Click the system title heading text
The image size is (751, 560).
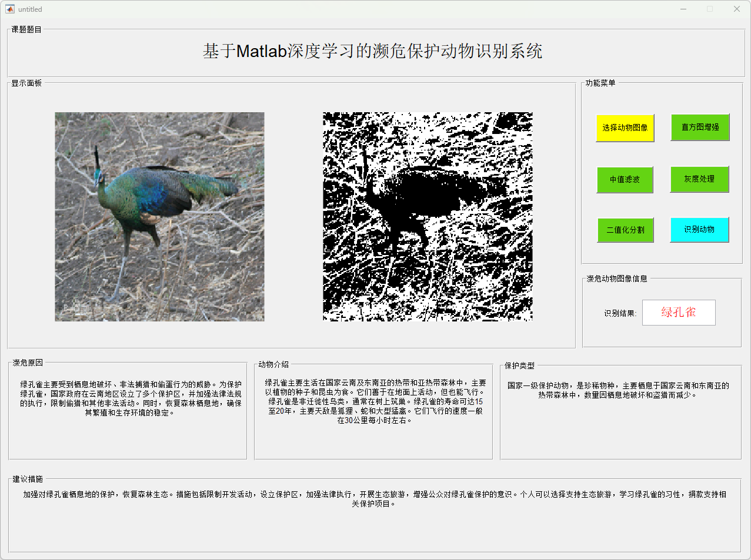tap(372, 52)
